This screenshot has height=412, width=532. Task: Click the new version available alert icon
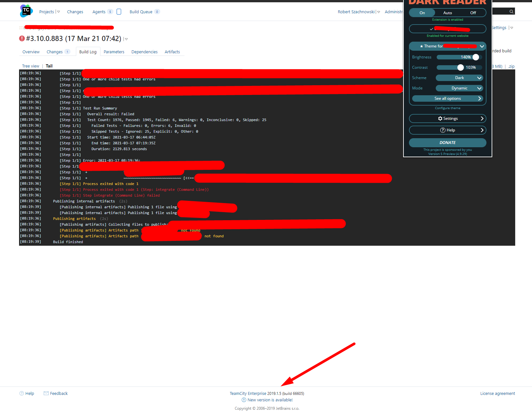pos(244,400)
